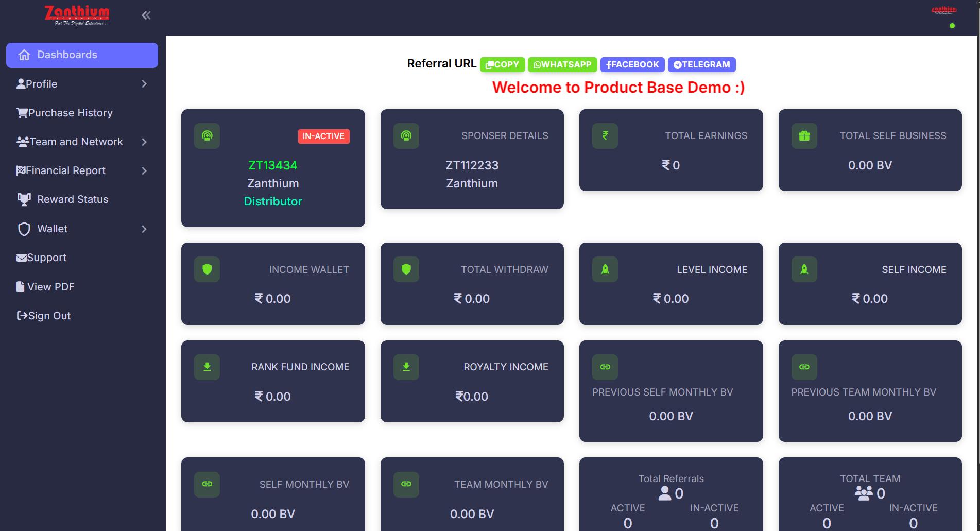This screenshot has height=531, width=980.
Task: Click the green online status dot
Action: [x=952, y=26]
